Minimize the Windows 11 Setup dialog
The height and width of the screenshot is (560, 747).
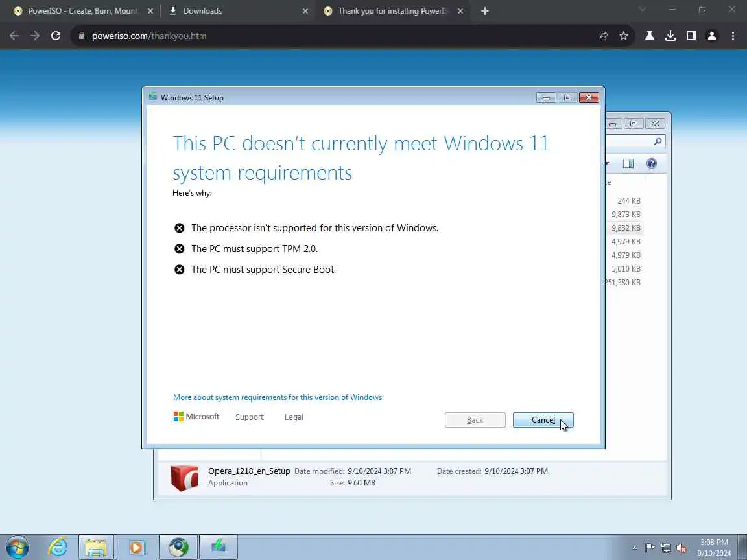click(546, 98)
